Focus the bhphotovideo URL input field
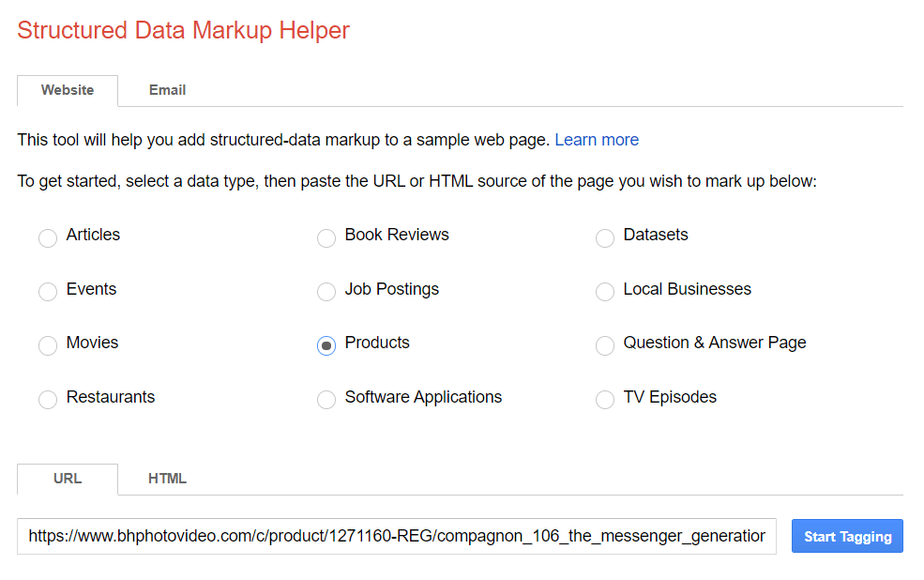 click(x=397, y=537)
